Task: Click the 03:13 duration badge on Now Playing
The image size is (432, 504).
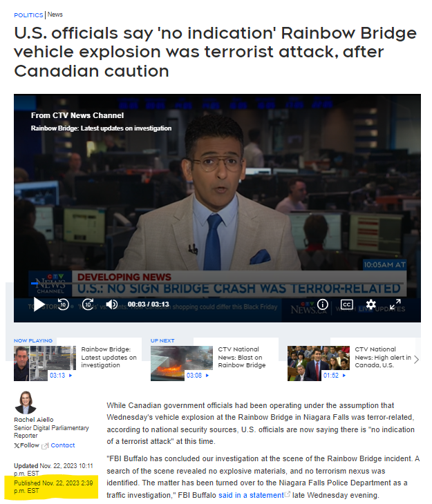Action: pos(61,376)
